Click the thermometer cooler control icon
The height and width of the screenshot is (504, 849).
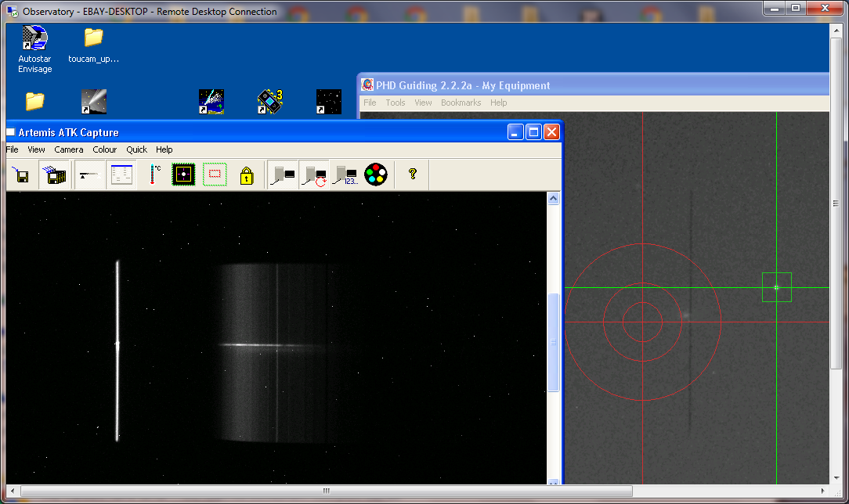pyautogui.click(x=154, y=175)
